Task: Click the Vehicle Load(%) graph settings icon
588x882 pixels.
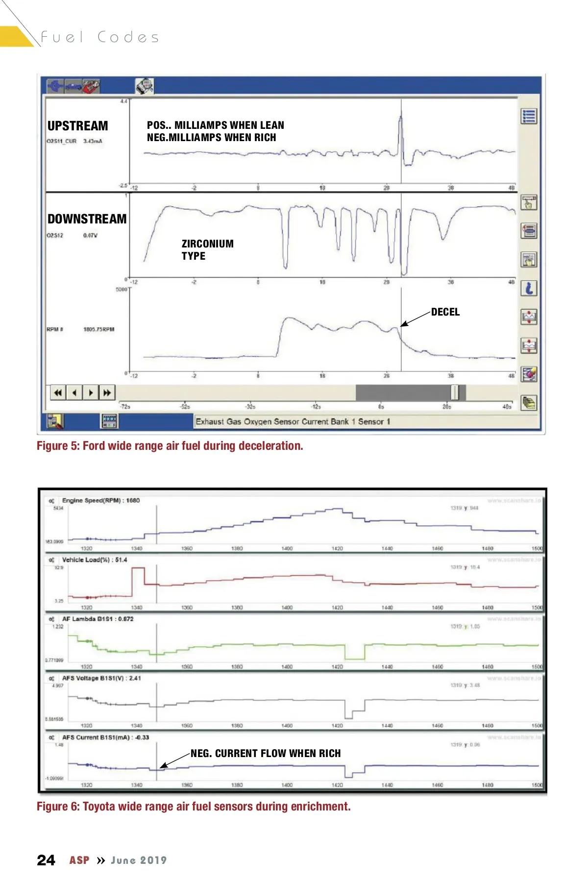Action: (x=51, y=560)
